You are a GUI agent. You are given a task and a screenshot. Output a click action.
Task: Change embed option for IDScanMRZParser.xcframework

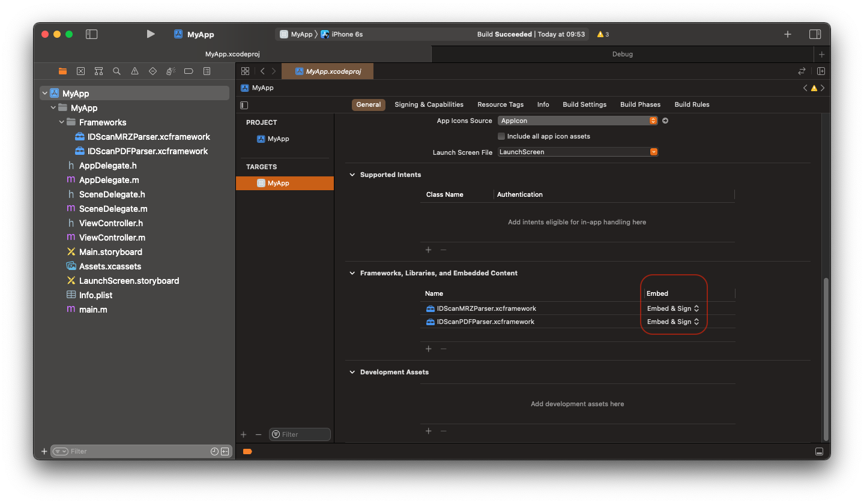tap(672, 308)
